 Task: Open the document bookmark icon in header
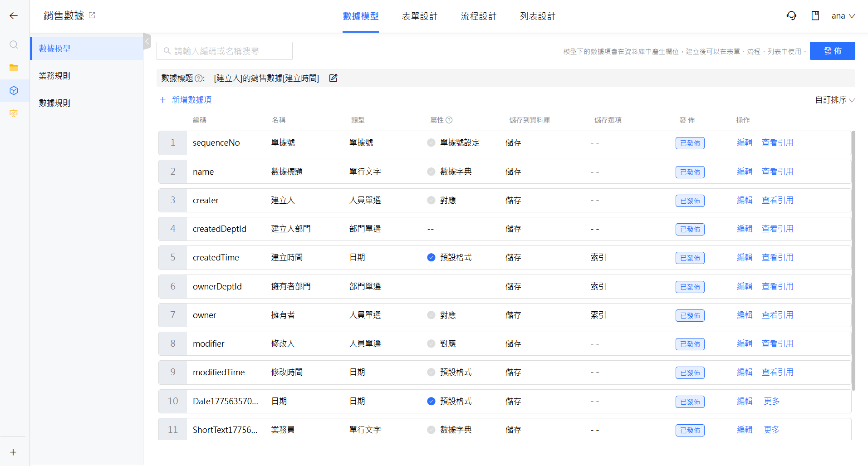pyautogui.click(x=815, y=16)
